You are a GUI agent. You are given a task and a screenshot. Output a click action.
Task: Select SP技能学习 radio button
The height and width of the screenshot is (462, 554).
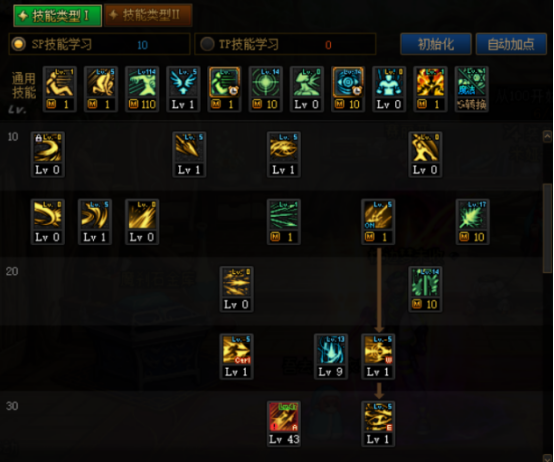[x=18, y=44]
